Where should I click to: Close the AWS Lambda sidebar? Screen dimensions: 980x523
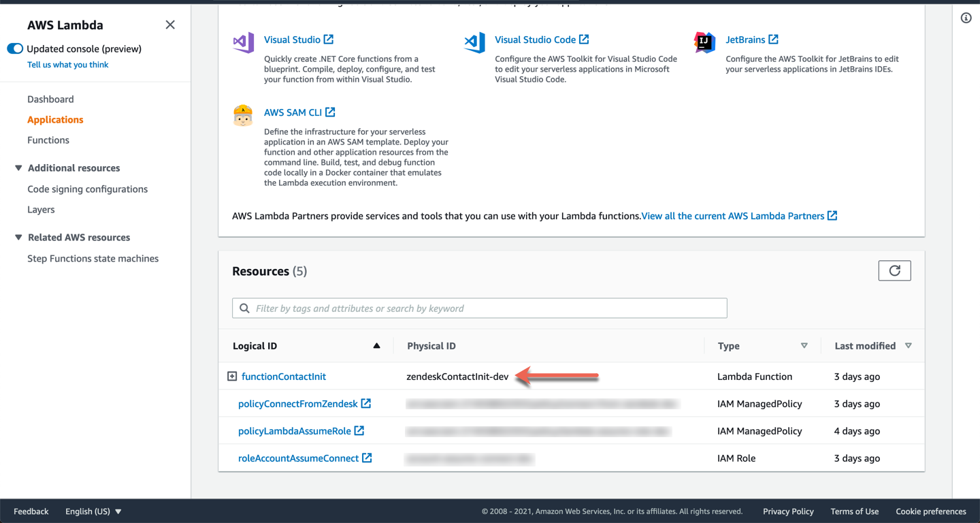(x=170, y=25)
